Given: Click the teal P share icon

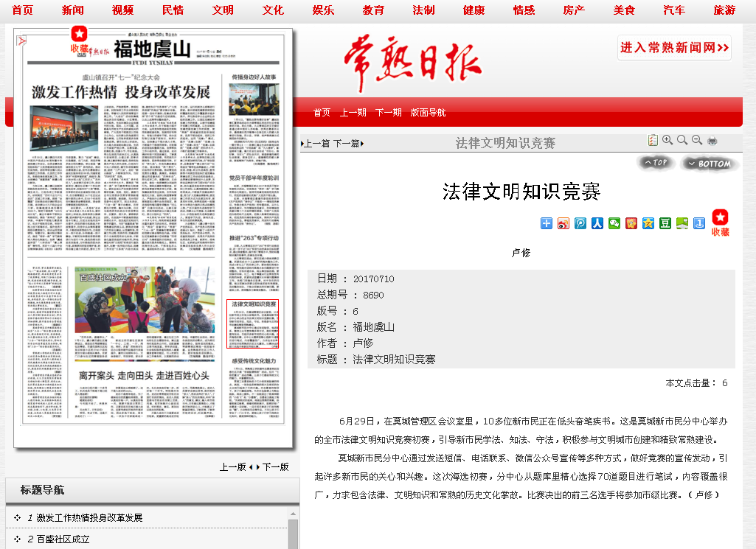Looking at the screenshot, I should pyautogui.click(x=580, y=223).
